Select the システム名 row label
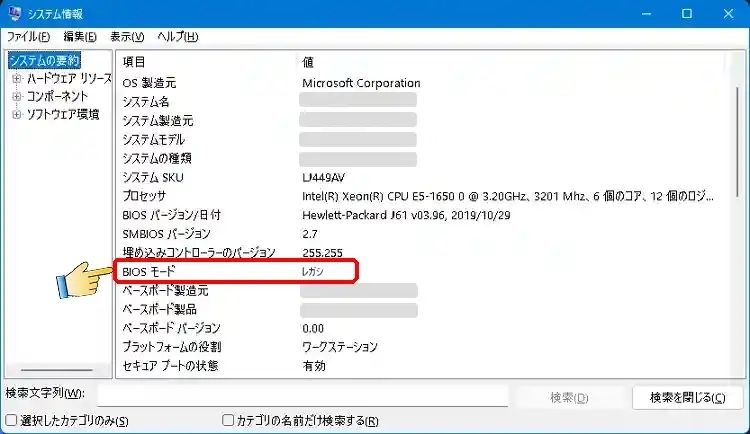The image size is (750, 434). 145,101
